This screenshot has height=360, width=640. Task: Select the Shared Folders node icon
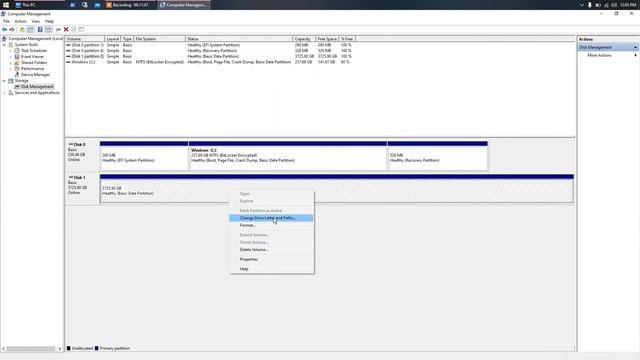[17, 63]
